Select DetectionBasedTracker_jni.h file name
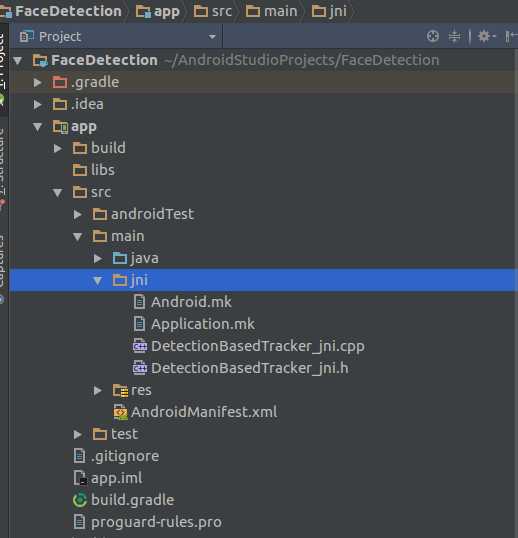This screenshot has width=518, height=538. coord(250,369)
